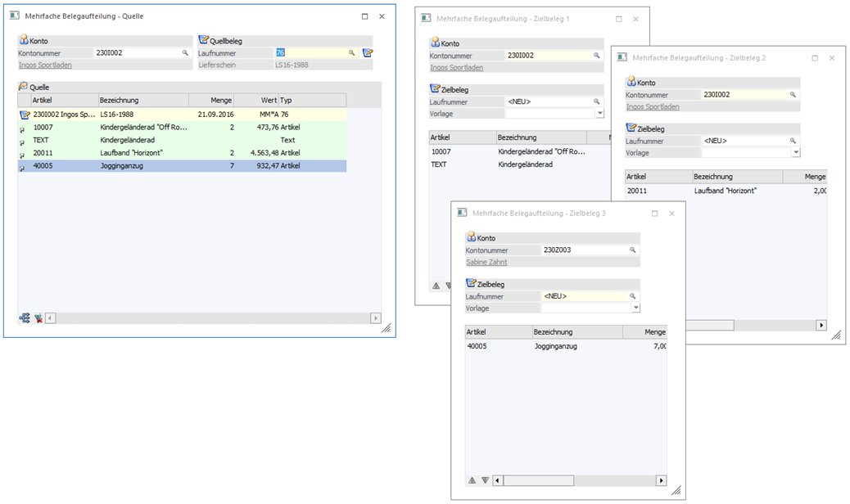Sort by Bezeichnung column header in Quelle table
The image size is (850, 504).
(143, 100)
